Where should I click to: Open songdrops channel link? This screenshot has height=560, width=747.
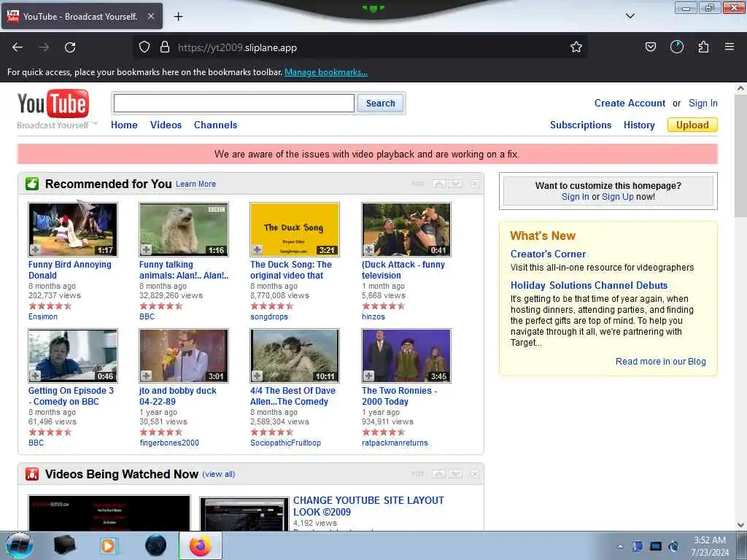click(269, 316)
